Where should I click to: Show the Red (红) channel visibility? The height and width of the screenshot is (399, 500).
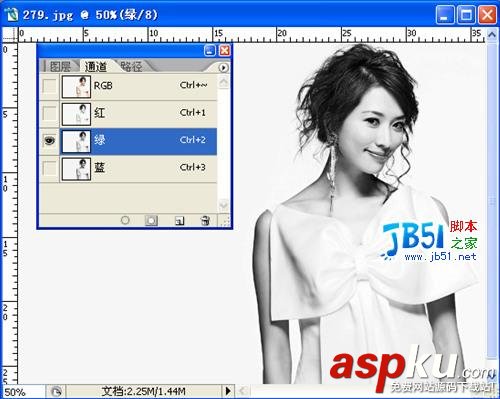pyautogui.click(x=50, y=113)
